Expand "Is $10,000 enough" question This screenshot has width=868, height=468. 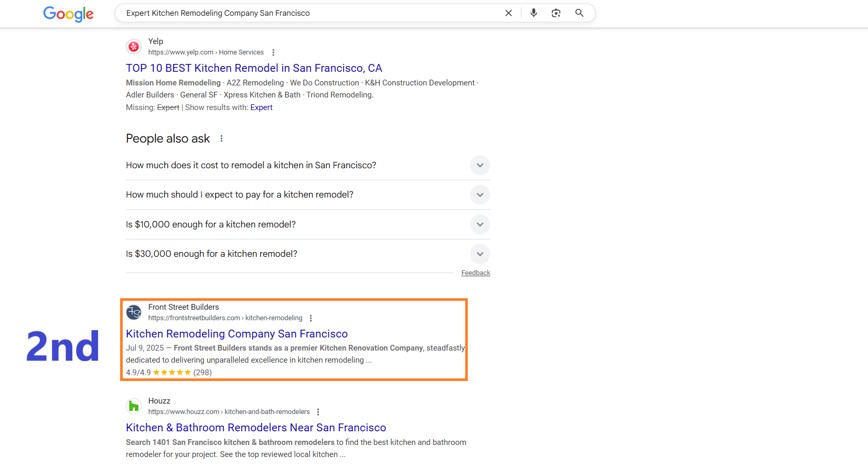tap(308, 224)
